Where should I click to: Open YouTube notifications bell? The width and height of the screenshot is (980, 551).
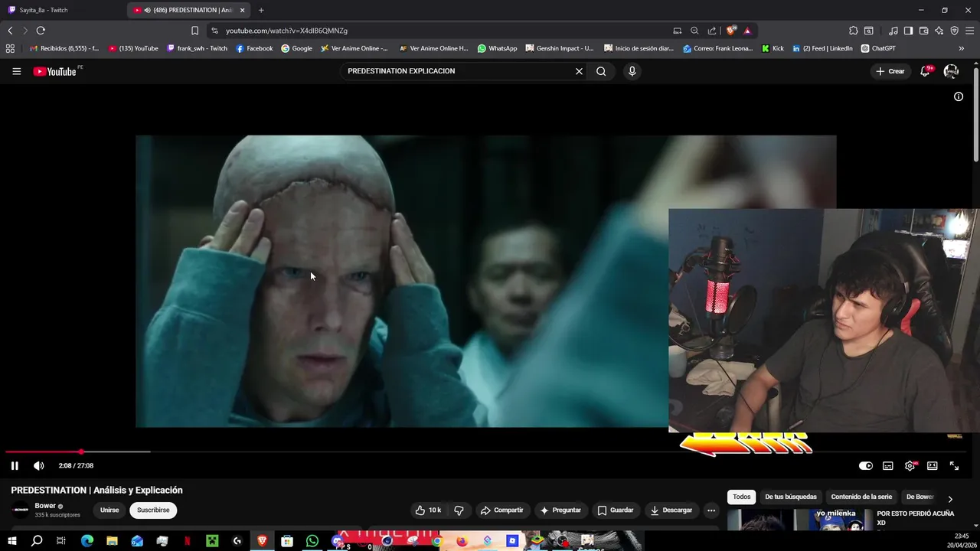tap(925, 71)
